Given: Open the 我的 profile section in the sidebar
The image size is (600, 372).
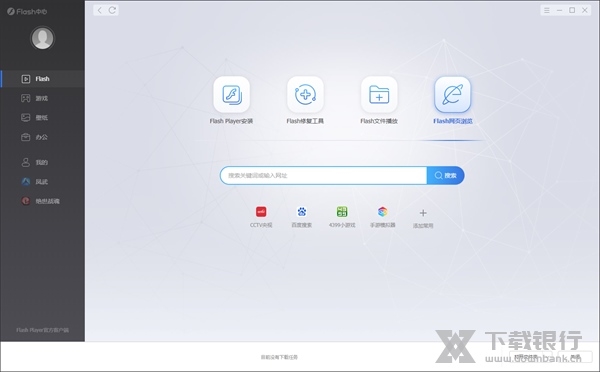Looking at the screenshot, I should click(x=42, y=162).
